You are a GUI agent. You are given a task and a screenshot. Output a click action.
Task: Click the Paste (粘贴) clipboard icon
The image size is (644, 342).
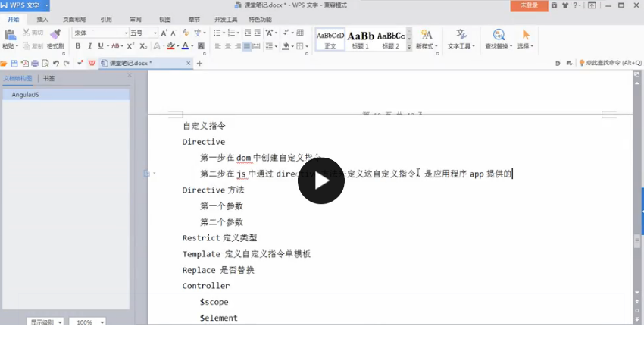click(x=9, y=35)
